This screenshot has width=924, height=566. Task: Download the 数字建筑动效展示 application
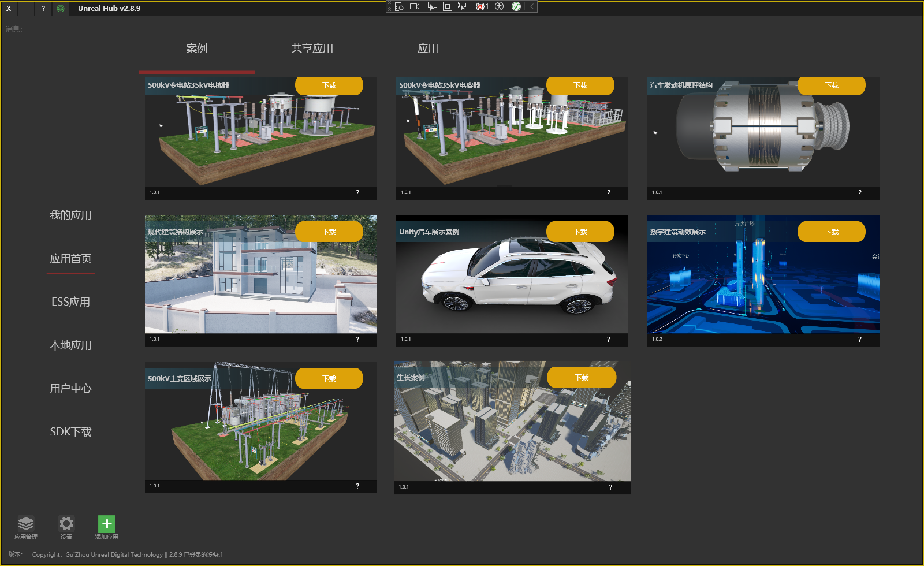click(x=832, y=231)
